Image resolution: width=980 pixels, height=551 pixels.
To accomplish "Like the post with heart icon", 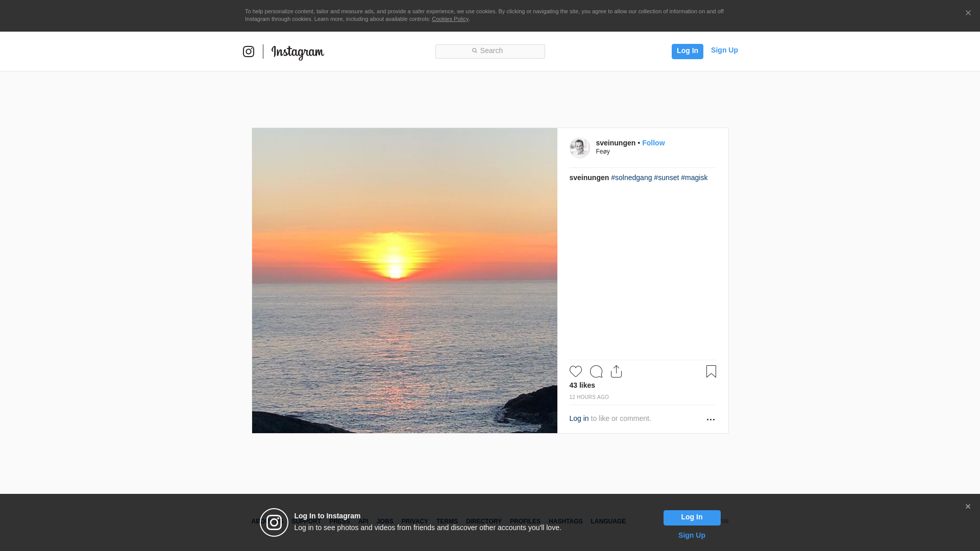I will tap(575, 371).
